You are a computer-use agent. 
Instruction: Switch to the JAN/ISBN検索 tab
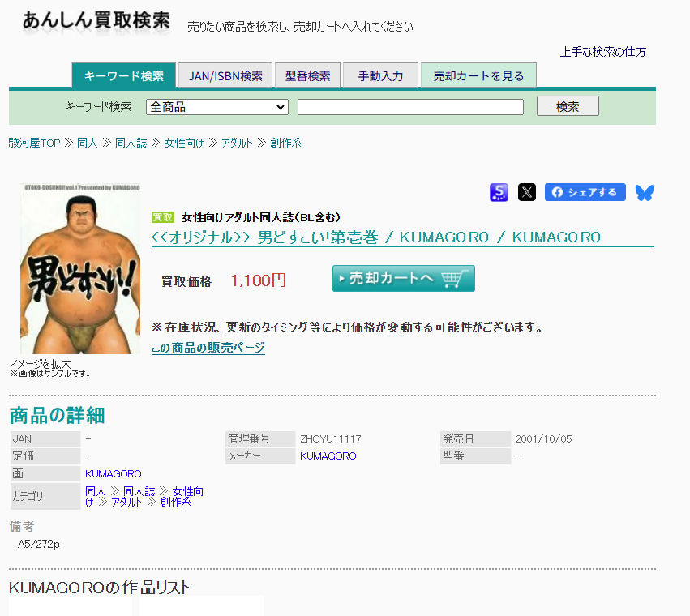pyautogui.click(x=225, y=75)
